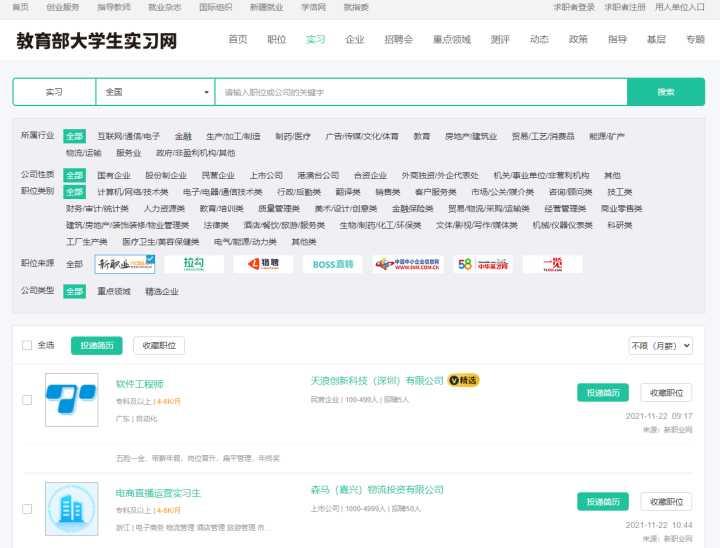Click the 实习 search type selector
Image resolution: width=720 pixels, height=548 pixels.
click(54, 92)
